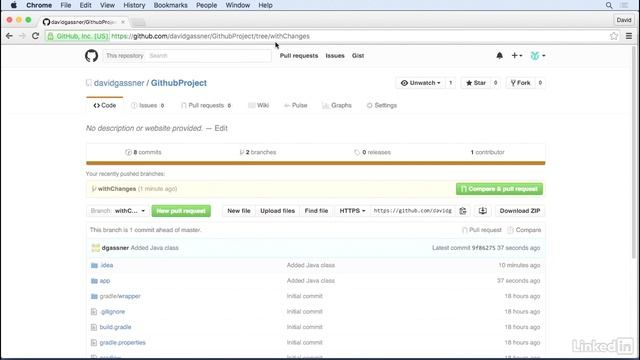Download ZIP of the repository
Image resolution: width=640 pixels, height=360 pixels.
520,211
